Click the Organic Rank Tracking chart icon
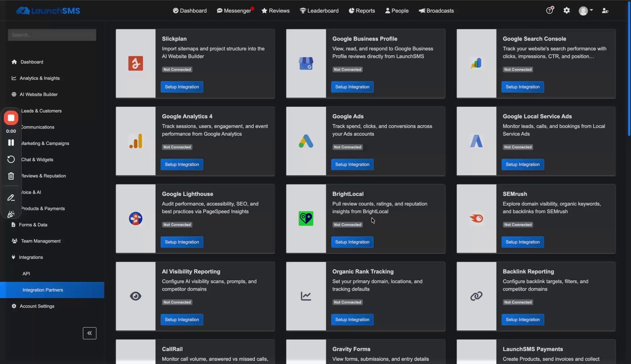The width and height of the screenshot is (631, 364). pos(306,296)
